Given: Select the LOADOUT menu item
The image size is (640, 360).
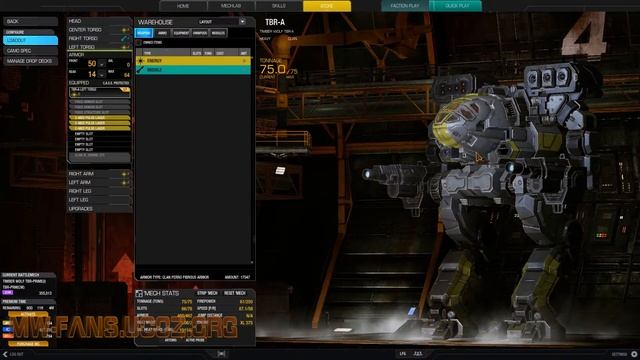Looking at the screenshot, I should tap(30, 40).
